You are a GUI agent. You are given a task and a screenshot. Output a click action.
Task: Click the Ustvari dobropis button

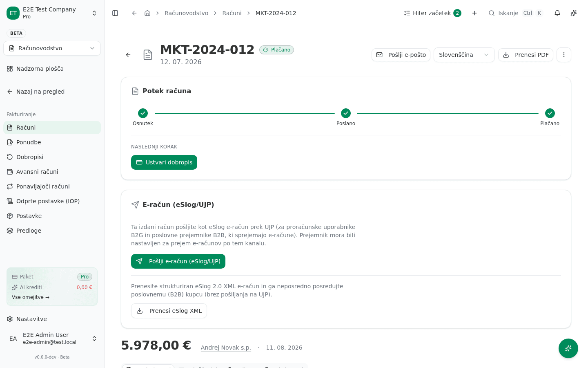[x=164, y=162]
